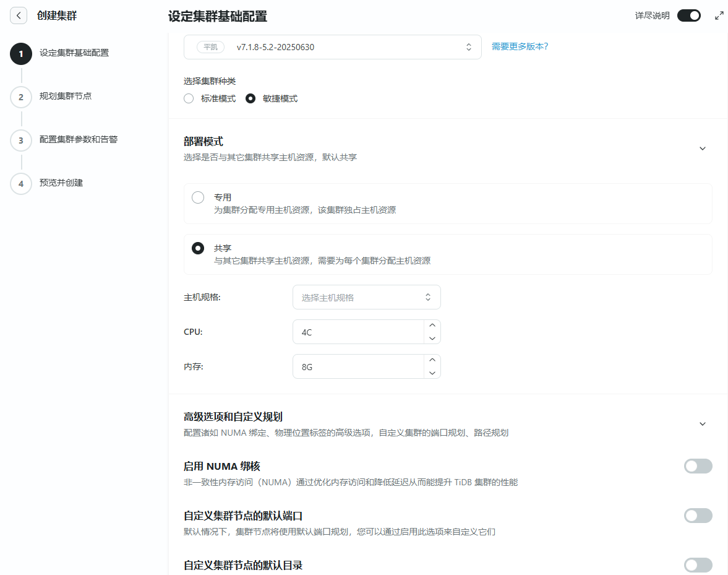Collapse the 部署模式 section

(x=702, y=149)
